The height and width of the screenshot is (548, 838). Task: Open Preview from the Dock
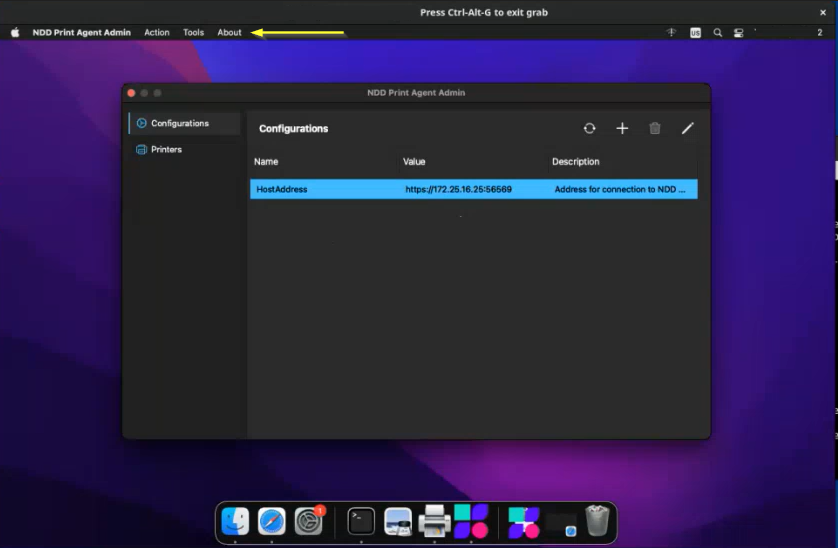398,521
